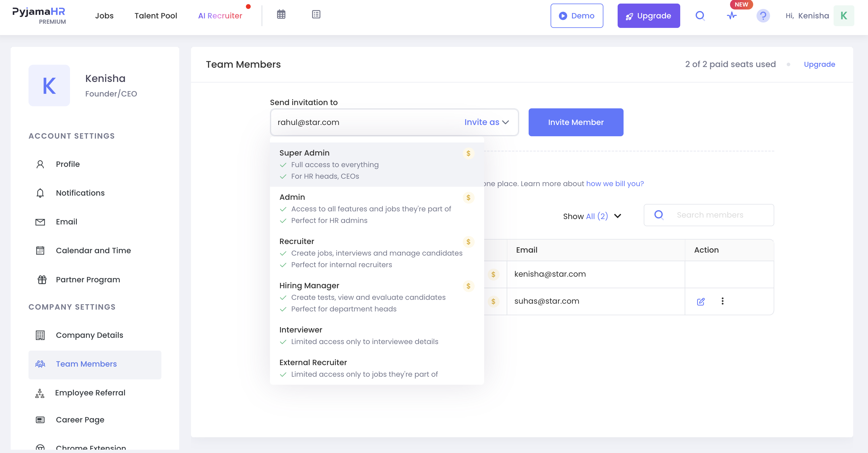This screenshot has height=453, width=868.
Task: Click the K avatar next to Hi, Kenisha
Action: click(844, 15)
